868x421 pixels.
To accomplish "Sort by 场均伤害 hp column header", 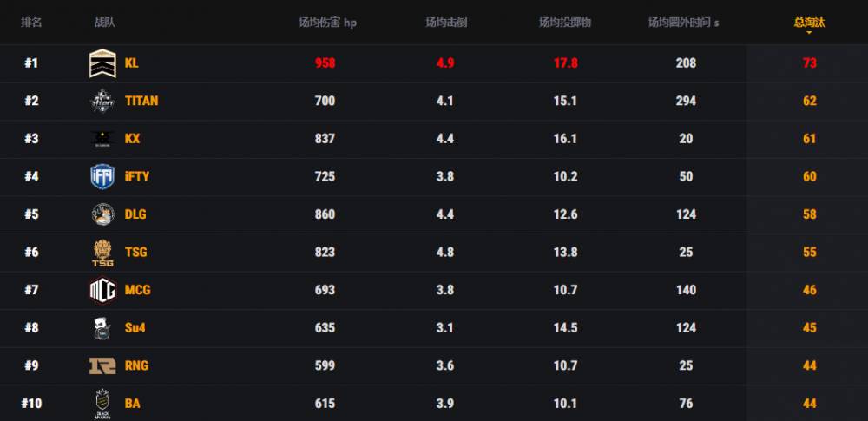I will pyautogui.click(x=327, y=23).
